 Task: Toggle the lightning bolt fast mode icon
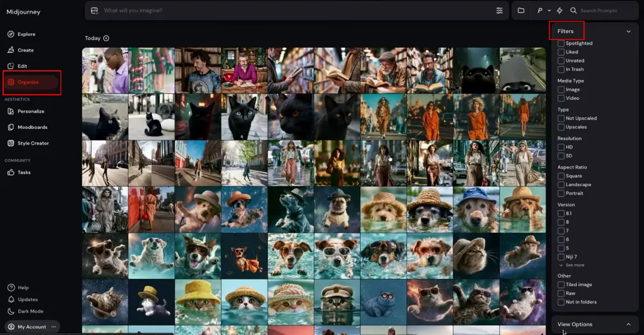click(x=560, y=11)
